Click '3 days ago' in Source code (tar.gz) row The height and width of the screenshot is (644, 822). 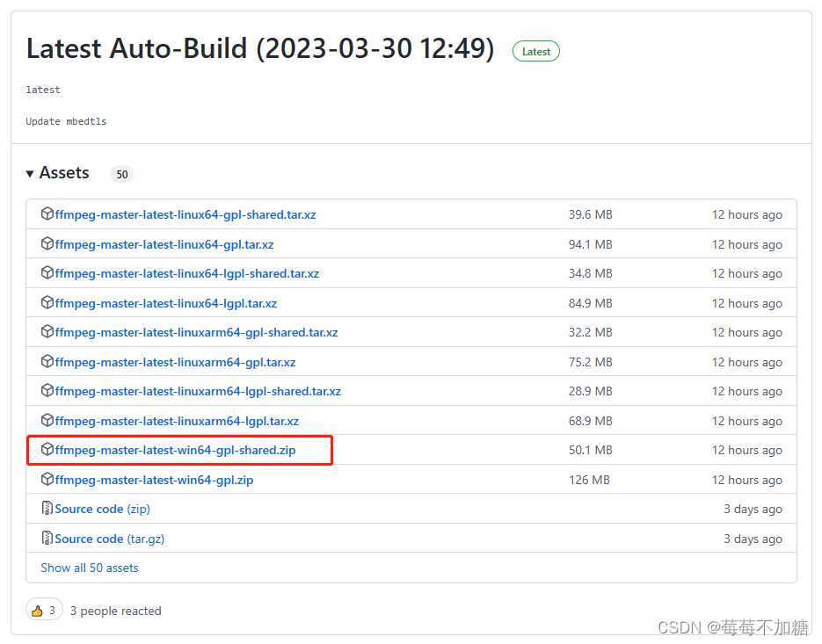753,539
